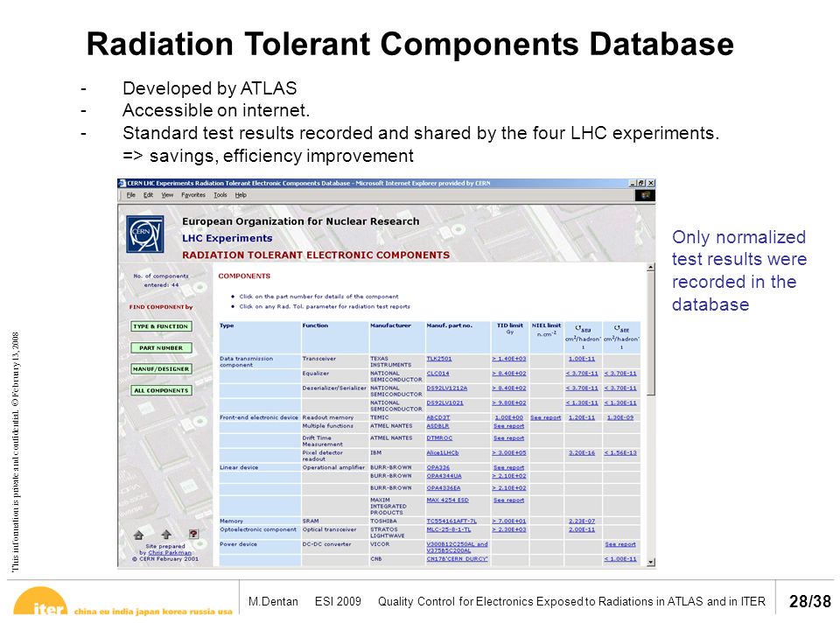Click NIEL limit See report for ABCD3T
Viewport: 840px width, 630px height.
point(545,417)
